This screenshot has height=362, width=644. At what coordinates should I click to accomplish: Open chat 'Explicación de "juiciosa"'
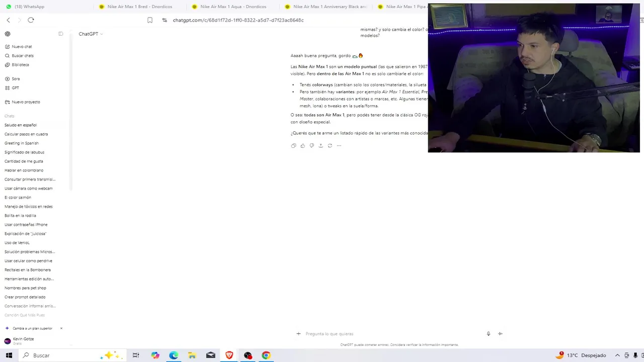click(x=25, y=234)
